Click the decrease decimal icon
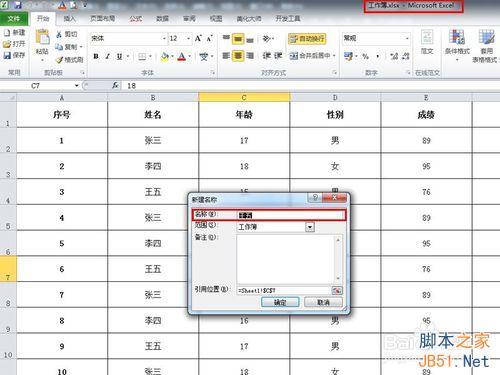This screenshot has height=375, width=500. 406,56
